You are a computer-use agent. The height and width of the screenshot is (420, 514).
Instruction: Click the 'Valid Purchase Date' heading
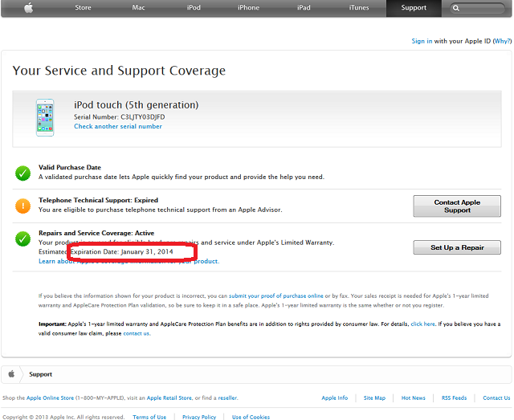(x=70, y=168)
